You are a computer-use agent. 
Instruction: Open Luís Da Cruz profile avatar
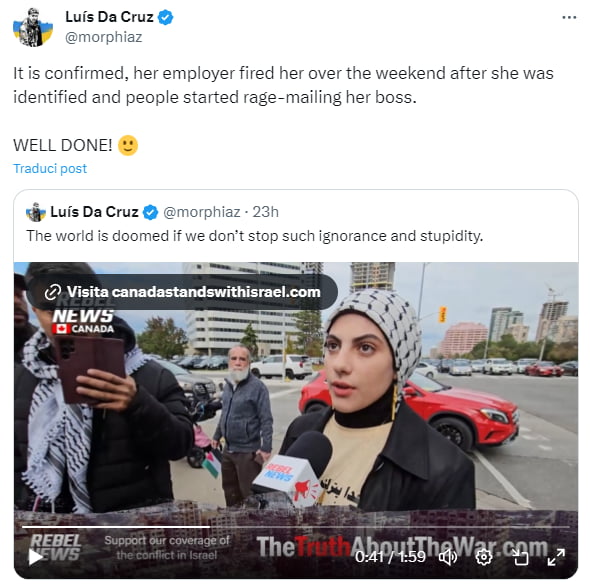(x=33, y=27)
